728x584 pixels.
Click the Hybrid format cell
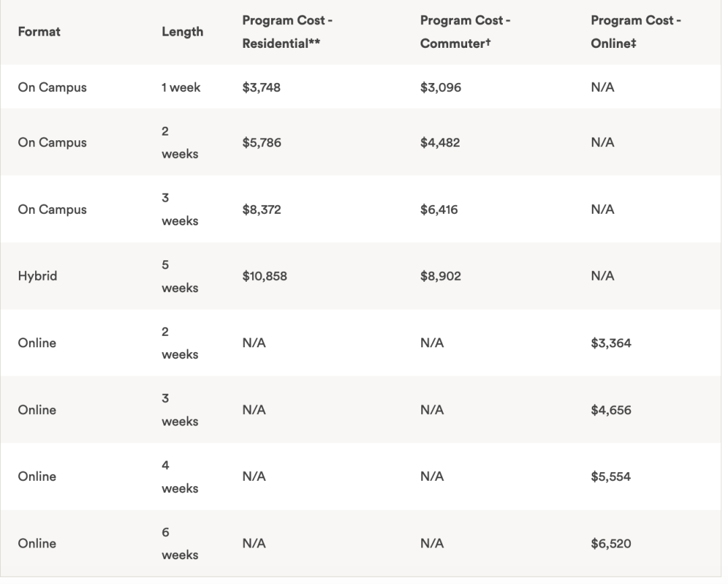37,276
